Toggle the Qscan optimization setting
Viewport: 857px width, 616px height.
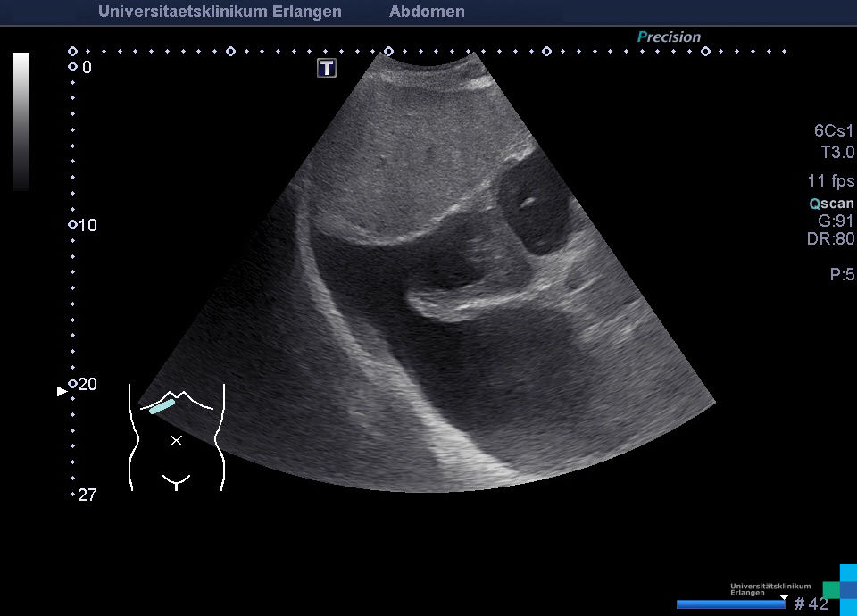pos(831,204)
